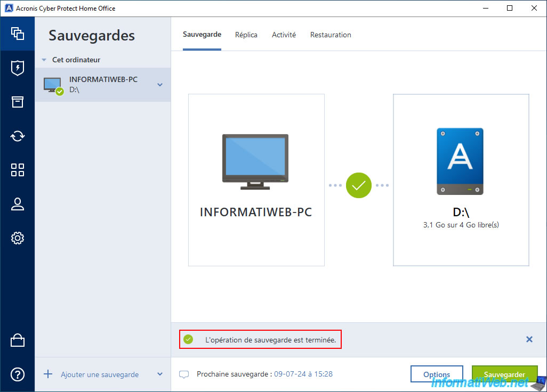Click the Prochaine sauvegarde label
The width and height of the screenshot is (547, 392).
coord(234,374)
